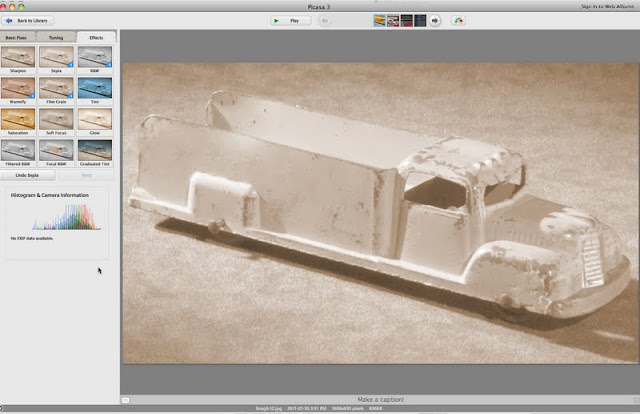Click the histogram graph
This screenshot has height=414, width=640.
pyautogui.click(x=67, y=217)
